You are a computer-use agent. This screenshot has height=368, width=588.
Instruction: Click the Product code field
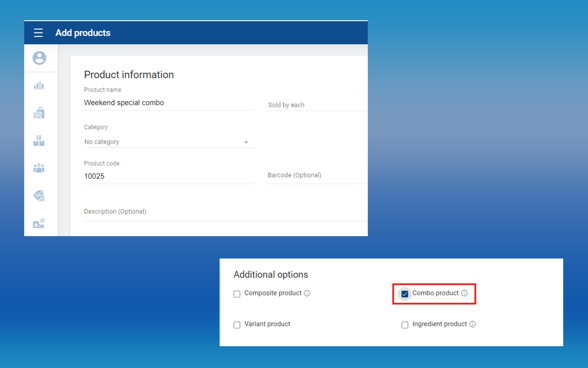168,176
